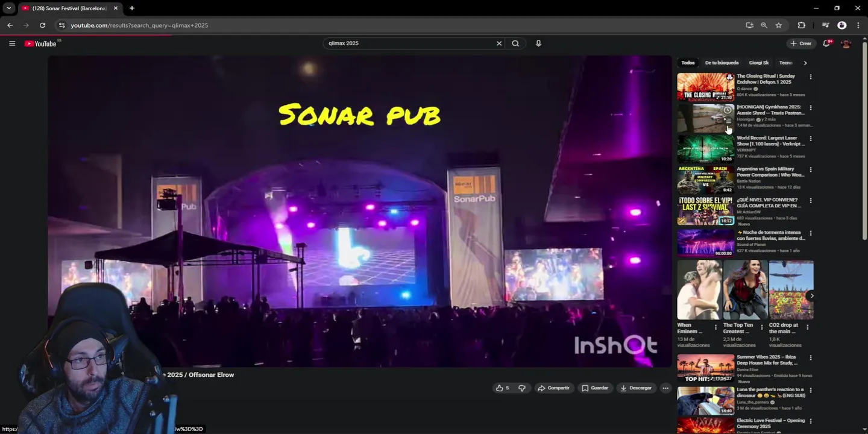Open World Record Laser Show thumbnail
The width and height of the screenshot is (868, 434).
tap(705, 149)
